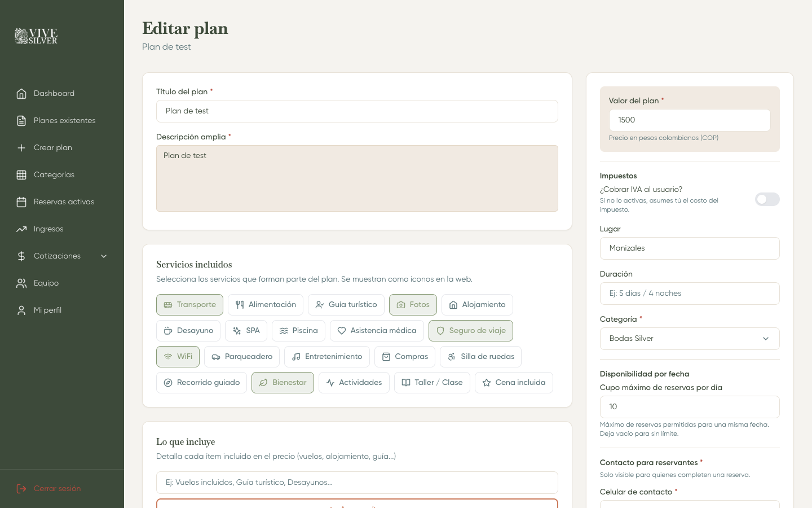This screenshot has height=508, width=812.
Task: Collapse the Cotizaciones chevron
Action: click(103, 256)
